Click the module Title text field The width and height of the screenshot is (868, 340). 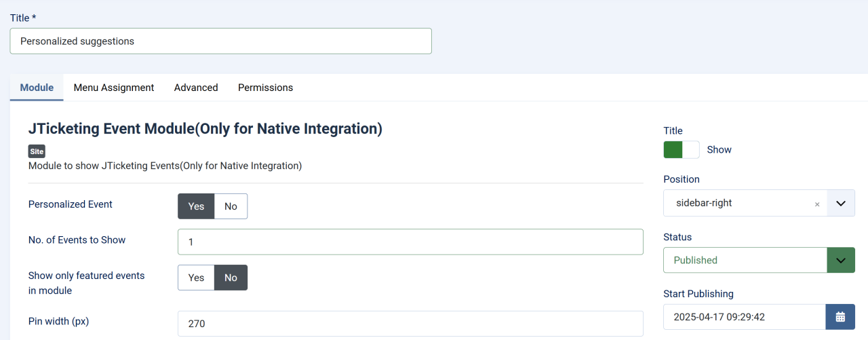tap(220, 41)
